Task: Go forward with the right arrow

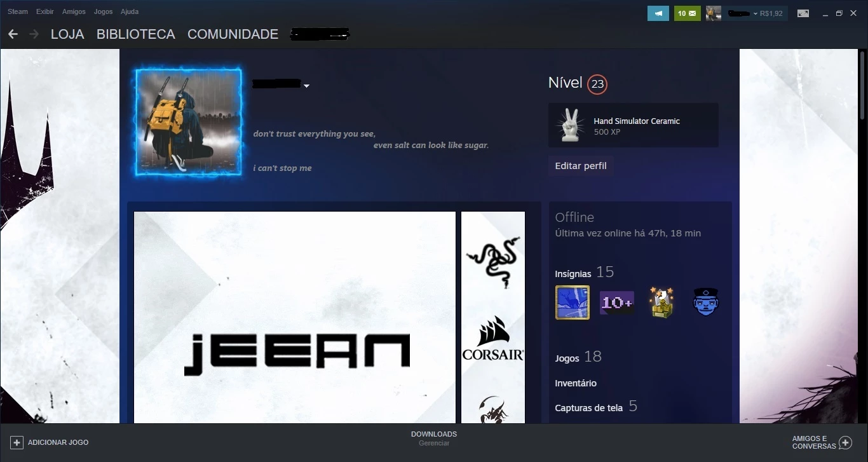Action: coord(34,34)
